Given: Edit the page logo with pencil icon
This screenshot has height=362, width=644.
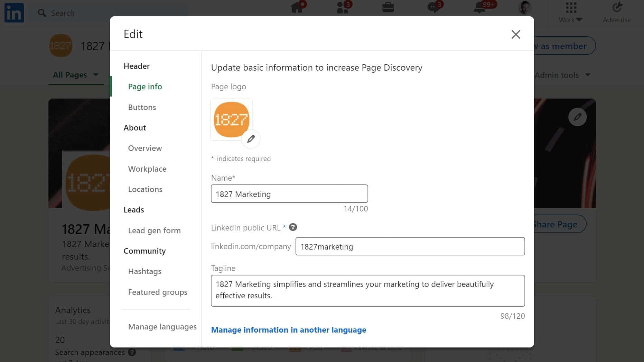Looking at the screenshot, I should pyautogui.click(x=251, y=139).
